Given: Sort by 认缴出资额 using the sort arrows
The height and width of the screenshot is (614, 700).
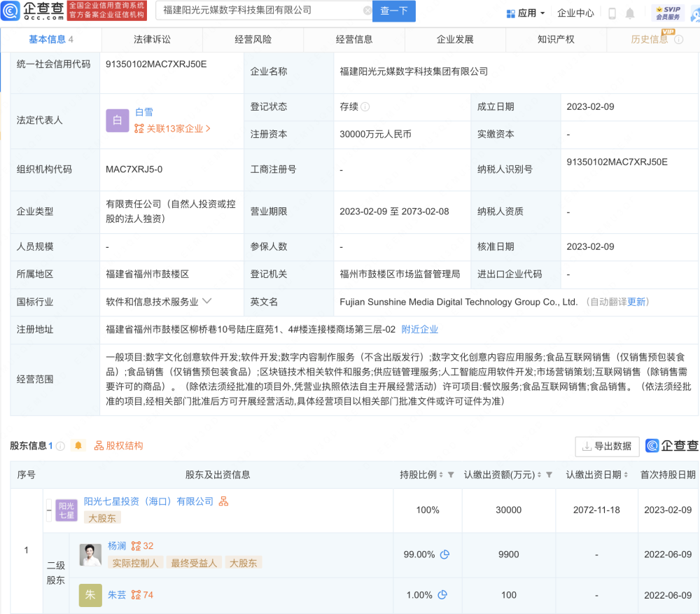Looking at the screenshot, I should 539,475.
